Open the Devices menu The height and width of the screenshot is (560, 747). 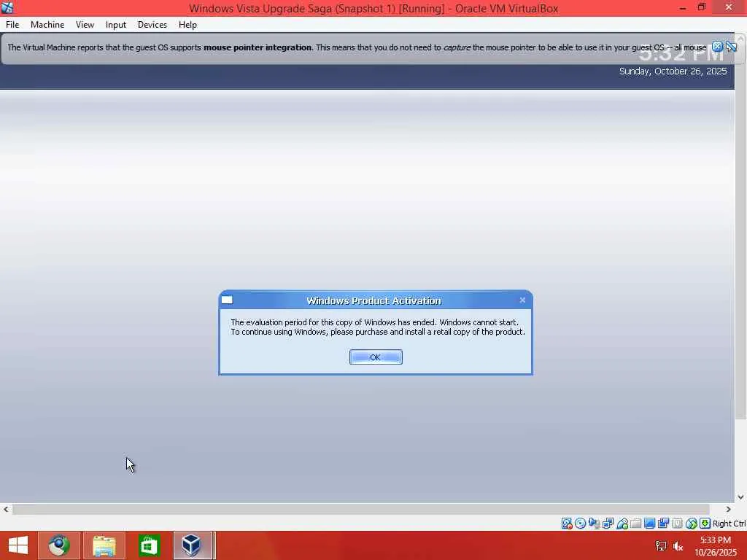pyautogui.click(x=152, y=25)
